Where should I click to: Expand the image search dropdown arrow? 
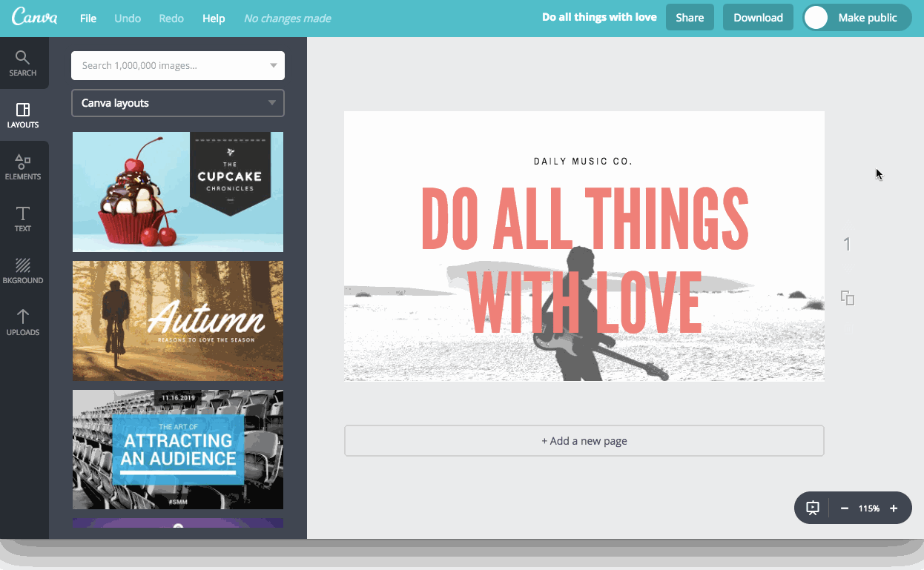click(274, 66)
